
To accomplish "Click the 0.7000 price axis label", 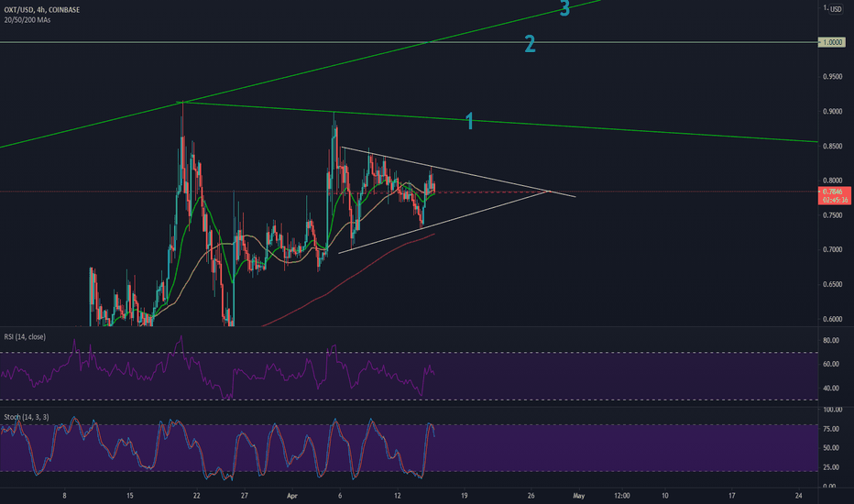I will [832, 249].
